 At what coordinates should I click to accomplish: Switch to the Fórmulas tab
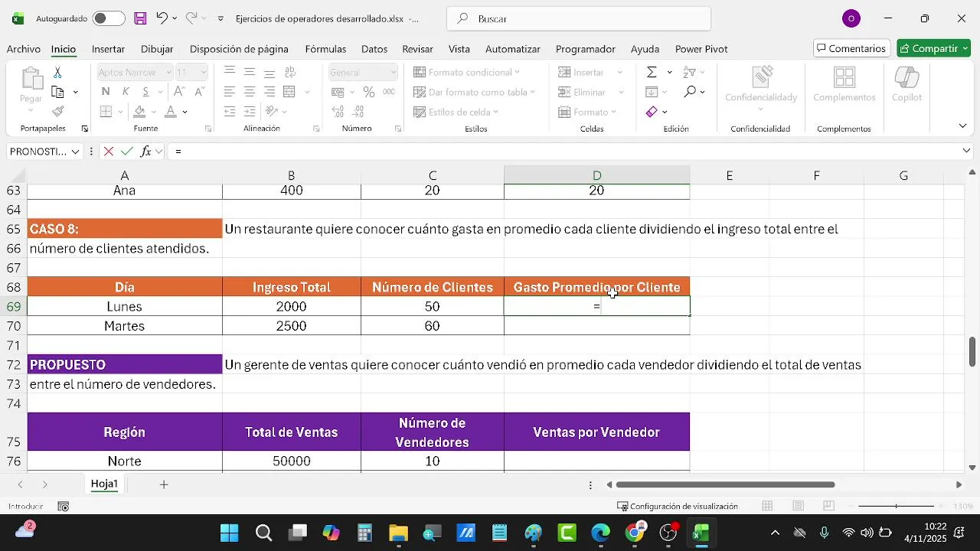pos(325,49)
